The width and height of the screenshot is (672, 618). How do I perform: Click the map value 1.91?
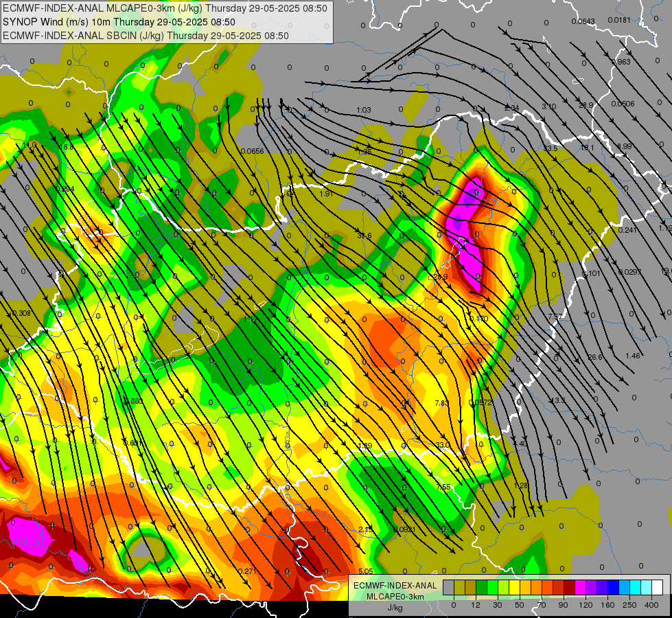click(x=326, y=194)
